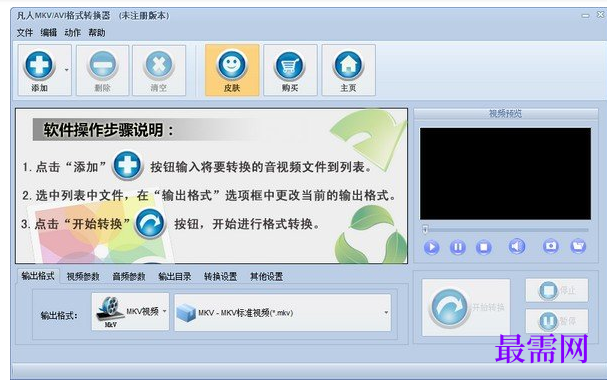
Task: Select the 输出格式 tab
Action: [x=38, y=276]
